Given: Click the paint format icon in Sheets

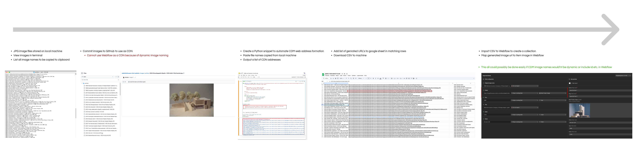Looking at the screenshot, I should [x=338, y=78].
